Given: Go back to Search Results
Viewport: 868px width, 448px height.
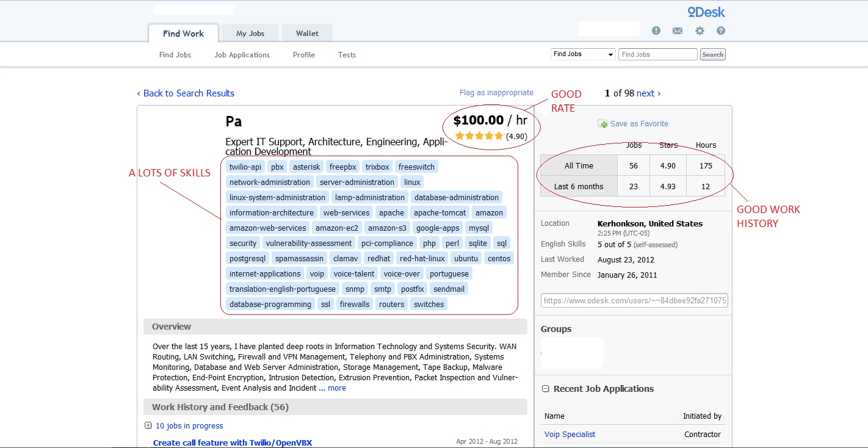Looking at the screenshot, I should point(186,93).
